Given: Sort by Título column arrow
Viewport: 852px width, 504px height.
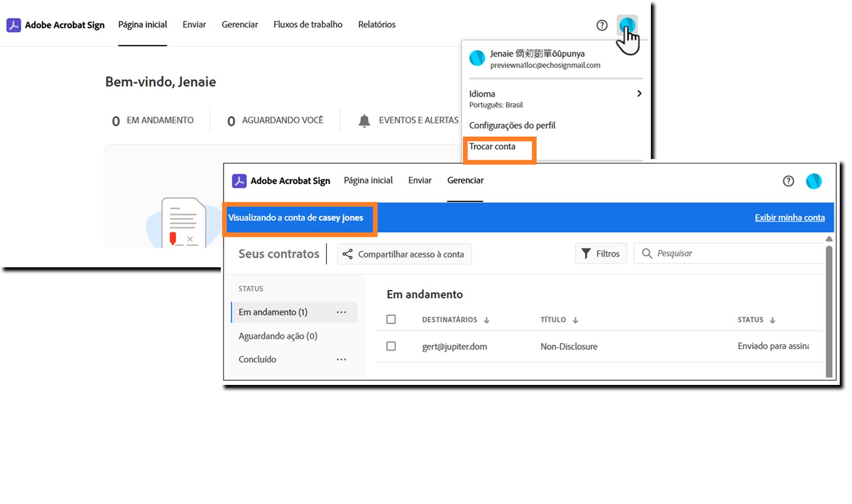Looking at the screenshot, I should point(575,320).
